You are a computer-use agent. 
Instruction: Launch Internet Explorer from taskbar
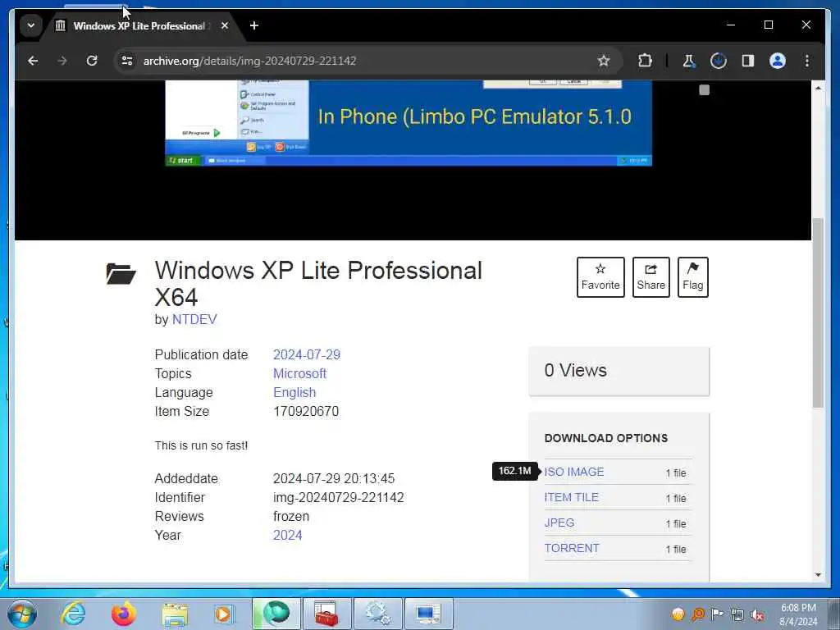pyautogui.click(x=73, y=614)
